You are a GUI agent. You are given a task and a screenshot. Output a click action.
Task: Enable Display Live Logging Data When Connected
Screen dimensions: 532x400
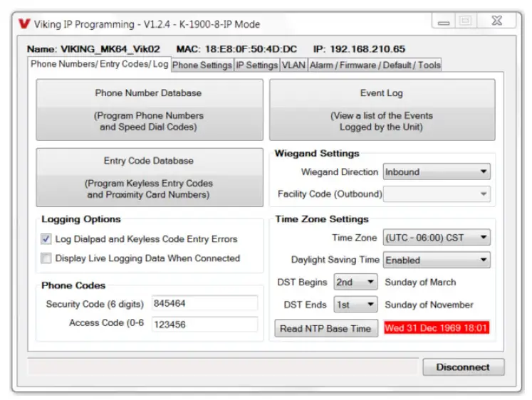point(46,258)
